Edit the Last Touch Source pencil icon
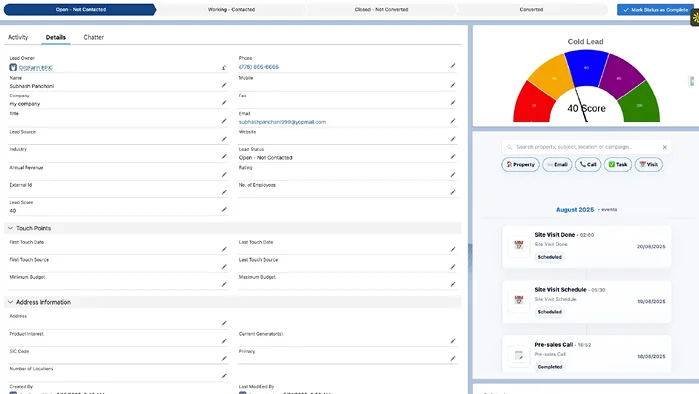Screen dimensions: 699x394 [453, 267]
